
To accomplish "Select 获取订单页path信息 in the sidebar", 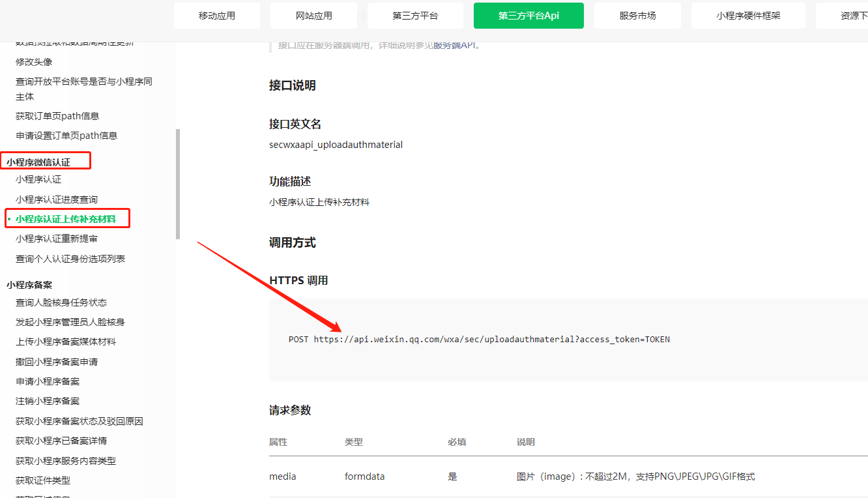I will 57,116.
